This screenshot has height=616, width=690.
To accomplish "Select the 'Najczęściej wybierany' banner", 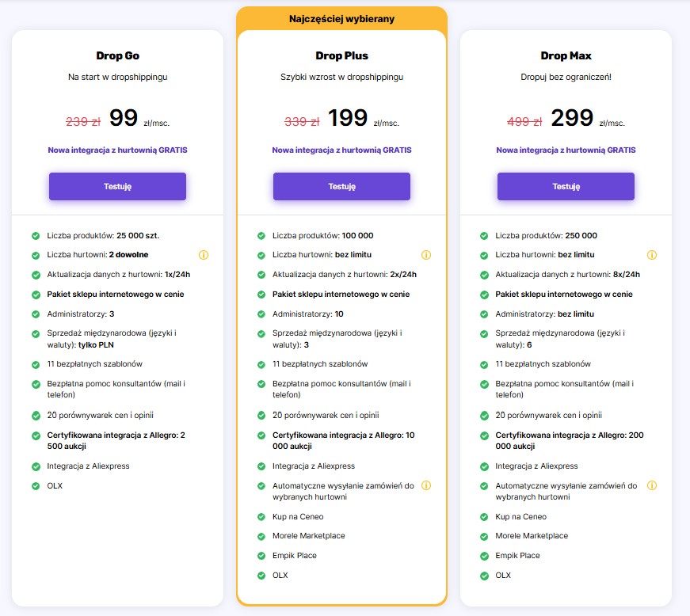I will click(x=341, y=17).
